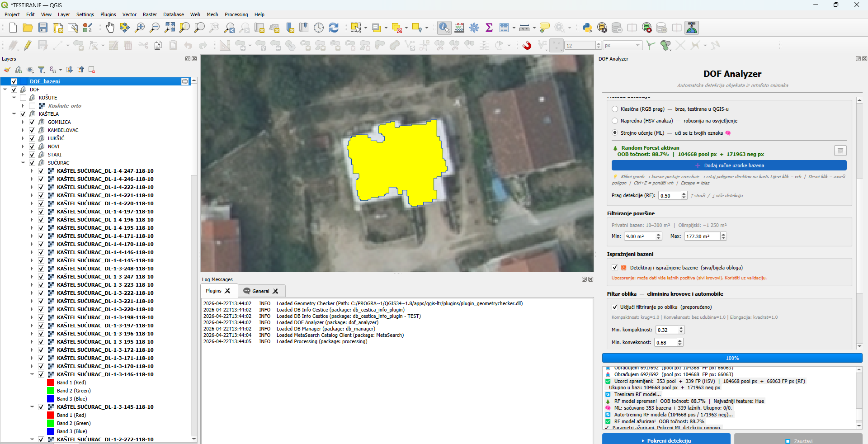The height and width of the screenshot is (444, 868).
Task: Enable snapping with red magnet icon
Action: (527, 45)
